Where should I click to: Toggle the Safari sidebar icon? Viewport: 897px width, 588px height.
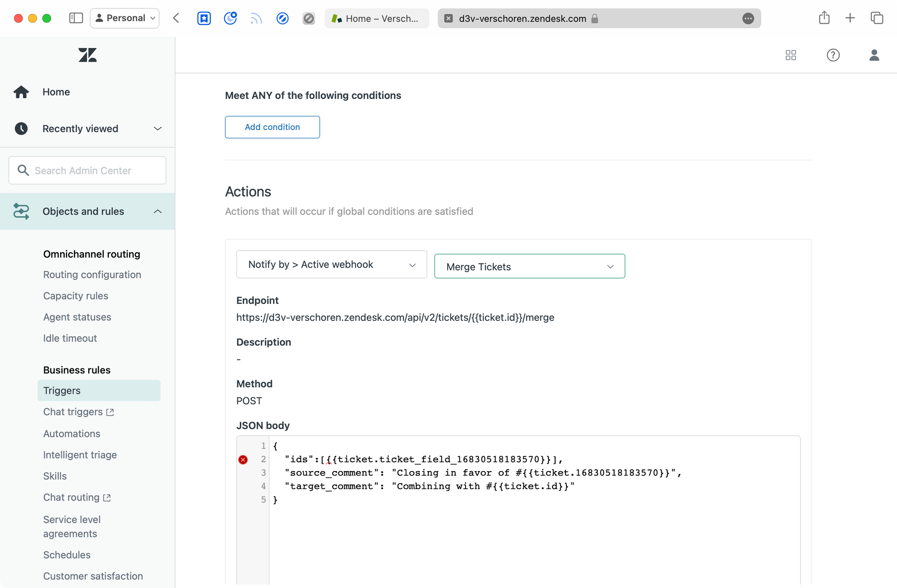(76, 18)
